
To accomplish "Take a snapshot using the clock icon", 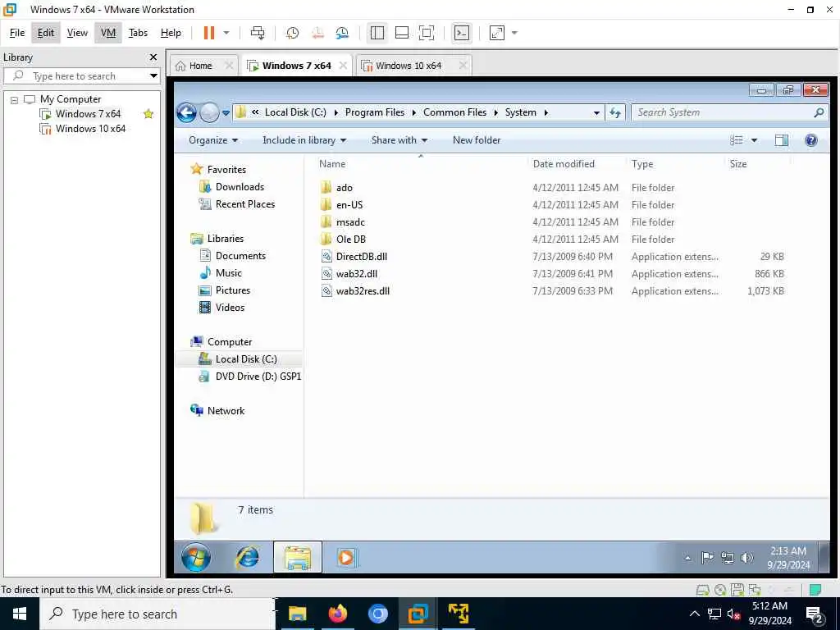I will (292, 33).
